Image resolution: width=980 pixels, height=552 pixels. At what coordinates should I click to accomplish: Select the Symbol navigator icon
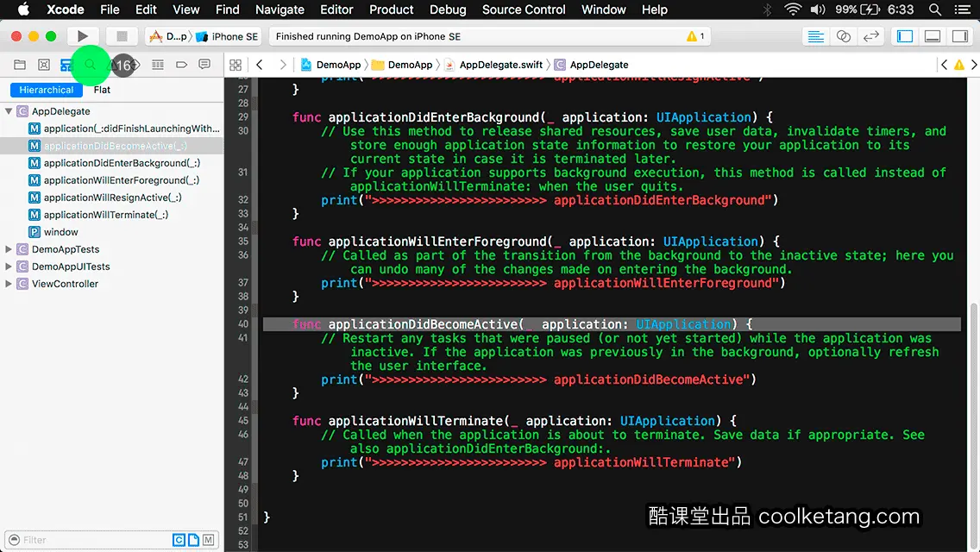tap(66, 65)
